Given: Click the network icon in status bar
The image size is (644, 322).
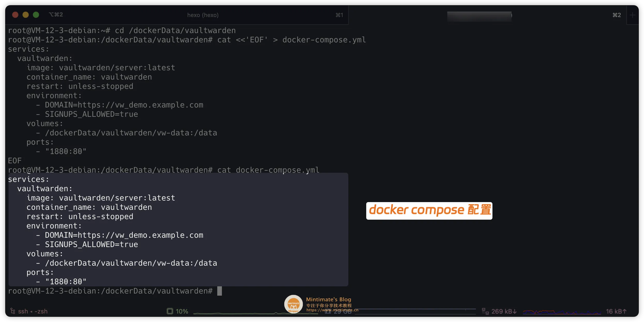Looking at the screenshot, I should (x=485, y=311).
